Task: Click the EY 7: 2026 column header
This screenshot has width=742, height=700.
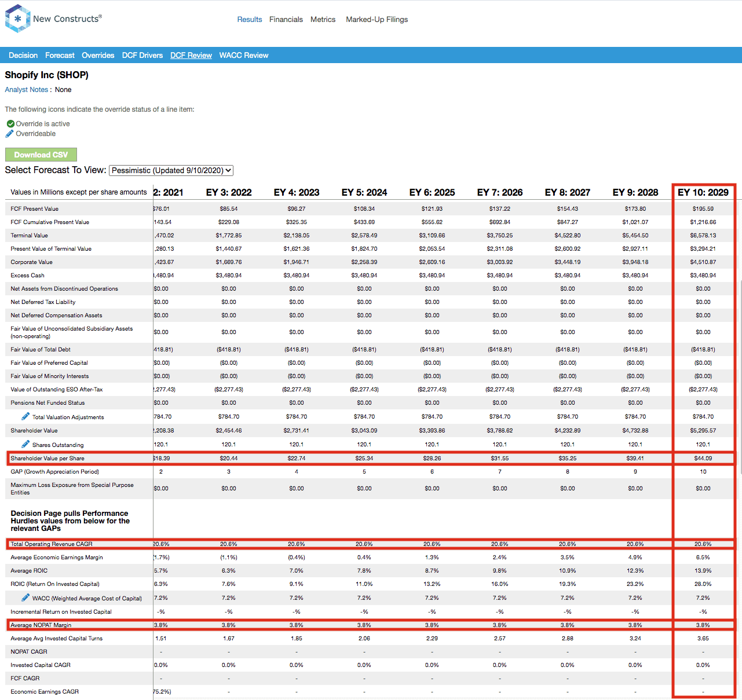Action: coord(500,192)
